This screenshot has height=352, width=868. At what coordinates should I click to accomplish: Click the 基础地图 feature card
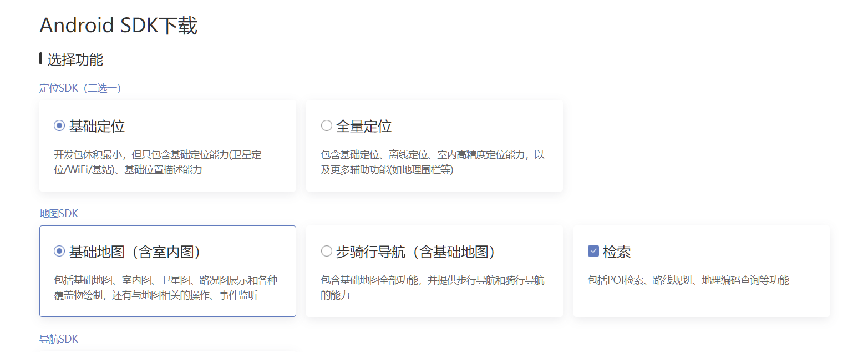(x=167, y=271)
